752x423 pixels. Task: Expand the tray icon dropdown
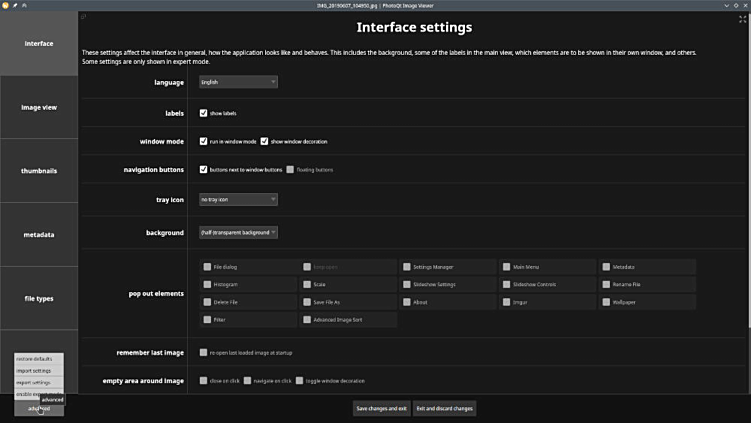click(238, 199)
